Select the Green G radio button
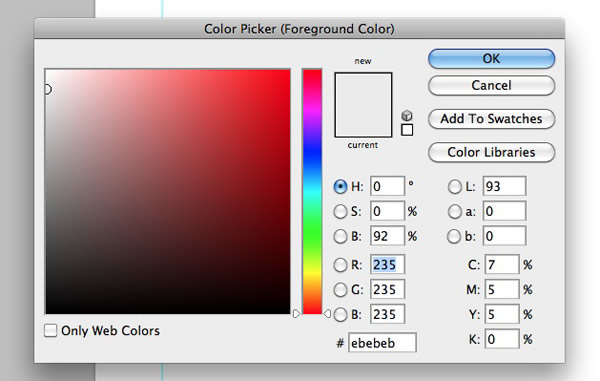This screenshot has height=381, width=600. tap(340, 290)
